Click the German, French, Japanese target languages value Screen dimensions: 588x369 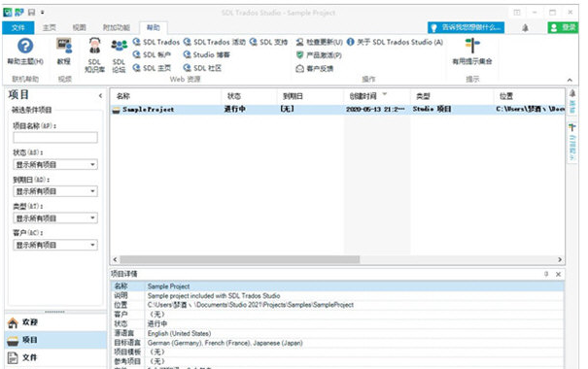pyautogui.click(x=225, y=343)
